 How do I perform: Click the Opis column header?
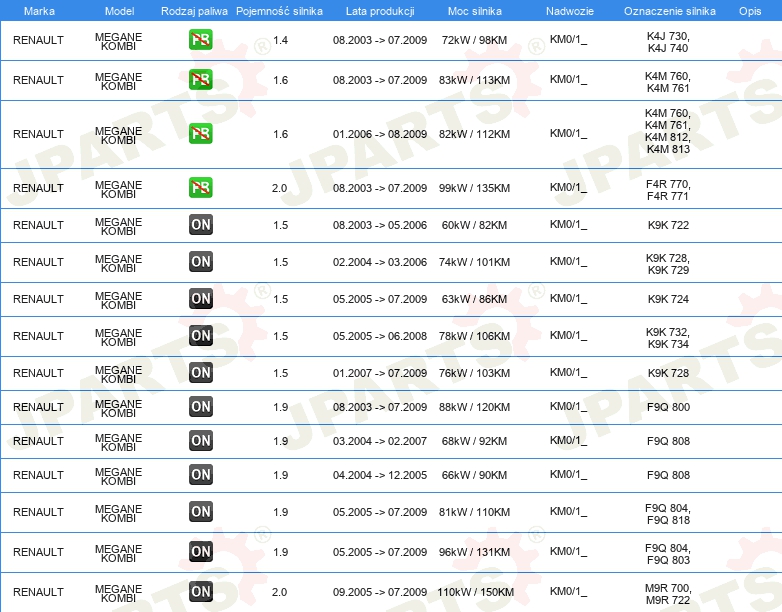[750, 11]
